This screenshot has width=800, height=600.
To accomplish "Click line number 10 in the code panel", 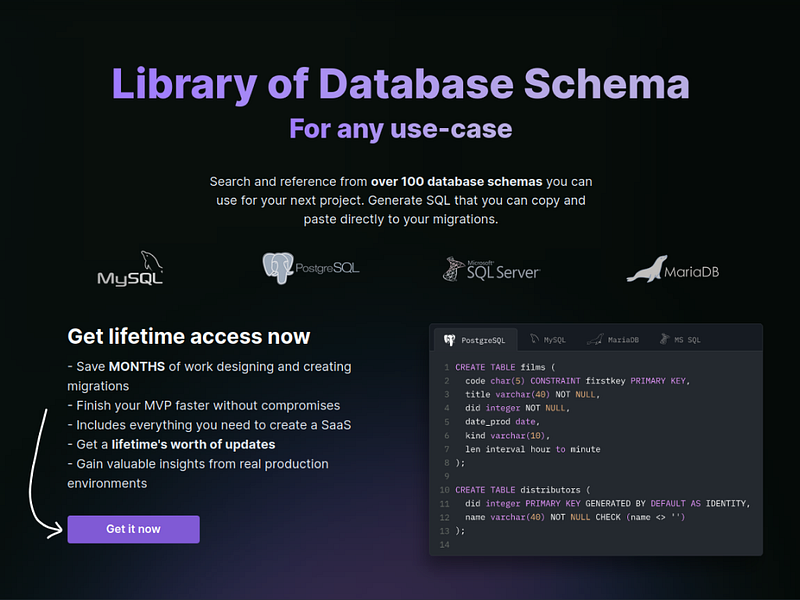I will [444, 490].
